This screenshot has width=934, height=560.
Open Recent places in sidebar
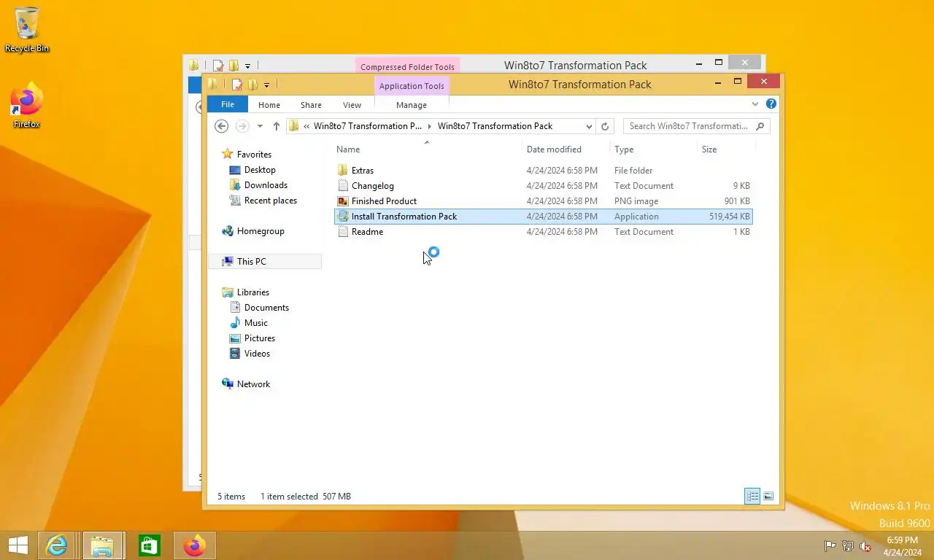[x=270, y=201]
